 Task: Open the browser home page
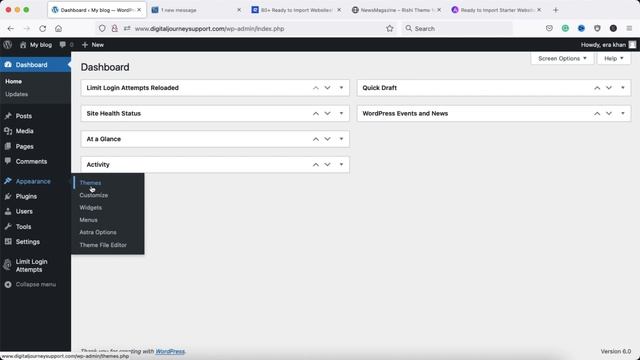click(x=58, y=29)
